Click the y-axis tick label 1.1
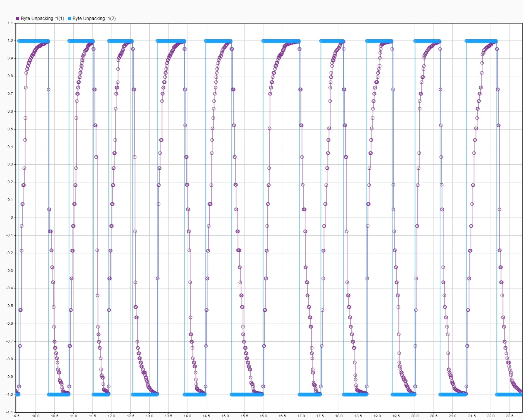This screenshot has width=523, height=420. (10, 23)
